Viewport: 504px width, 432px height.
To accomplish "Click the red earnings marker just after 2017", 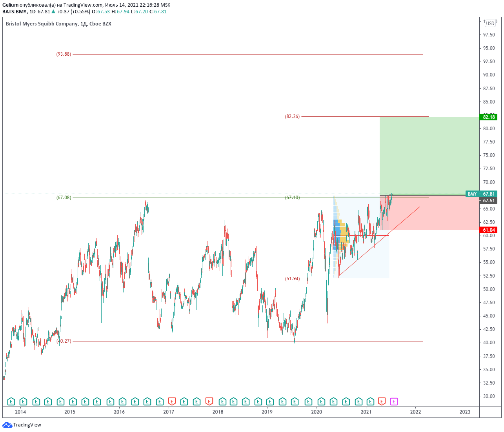I will (172, 401).
